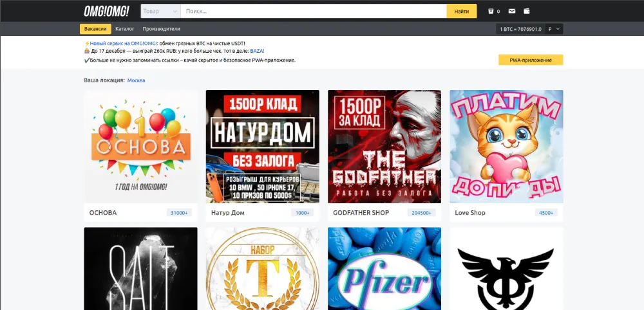Select the Вакансии tab
644x310 pixels.
tap(95, 29)
